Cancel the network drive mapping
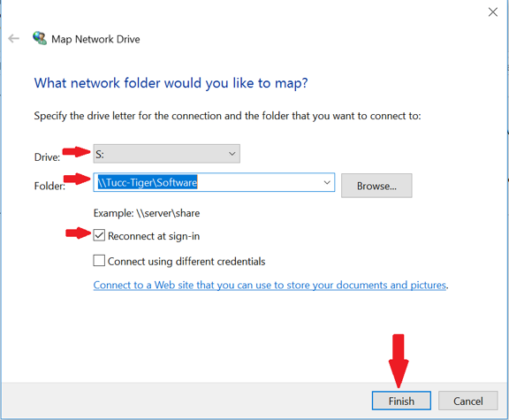The height and width of the screenshot is (420, 509). (468, 401)
